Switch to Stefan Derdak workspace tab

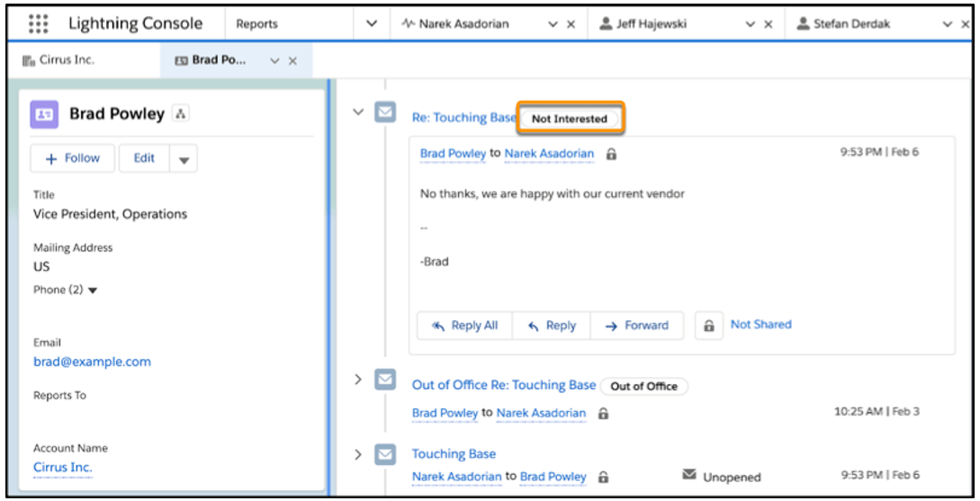pos(852,23)
